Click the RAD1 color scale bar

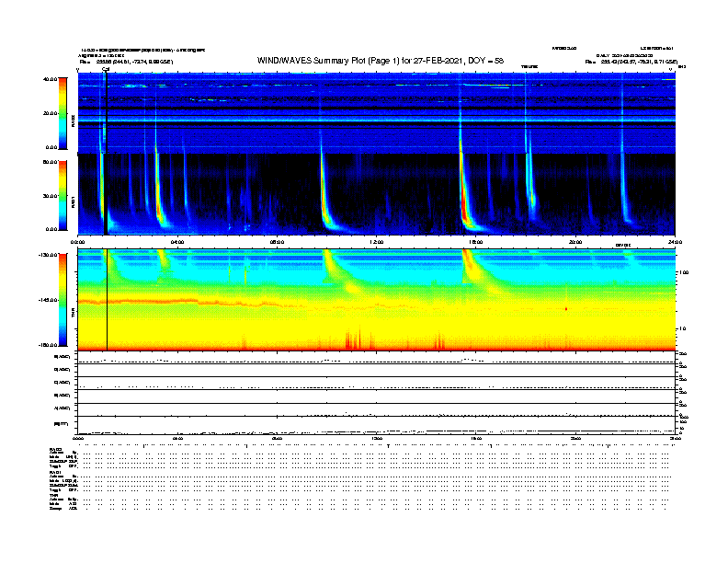point(63,195)
